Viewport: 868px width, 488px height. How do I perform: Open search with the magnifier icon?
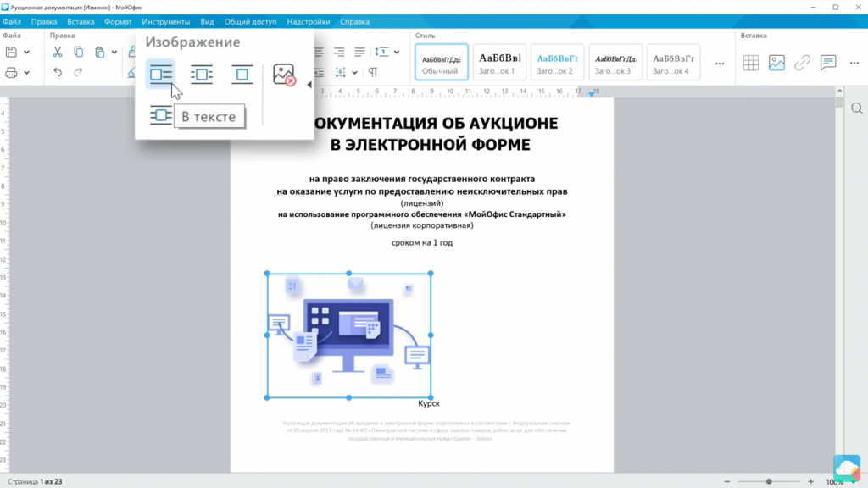(857, 108)
